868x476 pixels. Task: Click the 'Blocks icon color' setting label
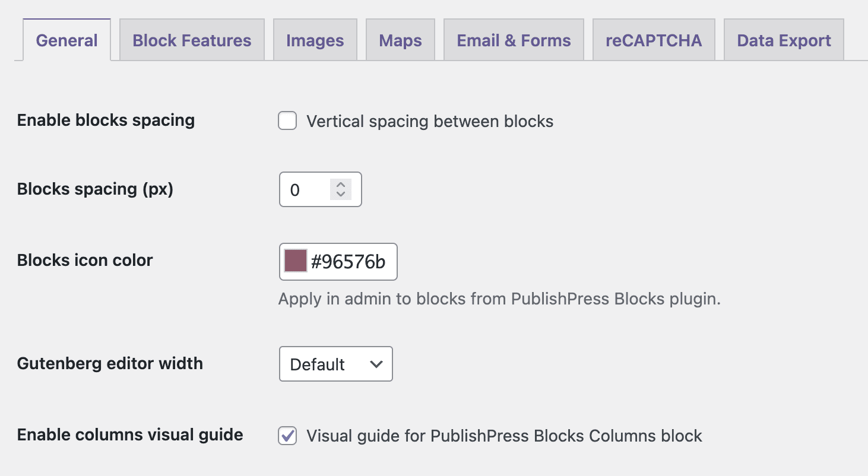point(85,260)
